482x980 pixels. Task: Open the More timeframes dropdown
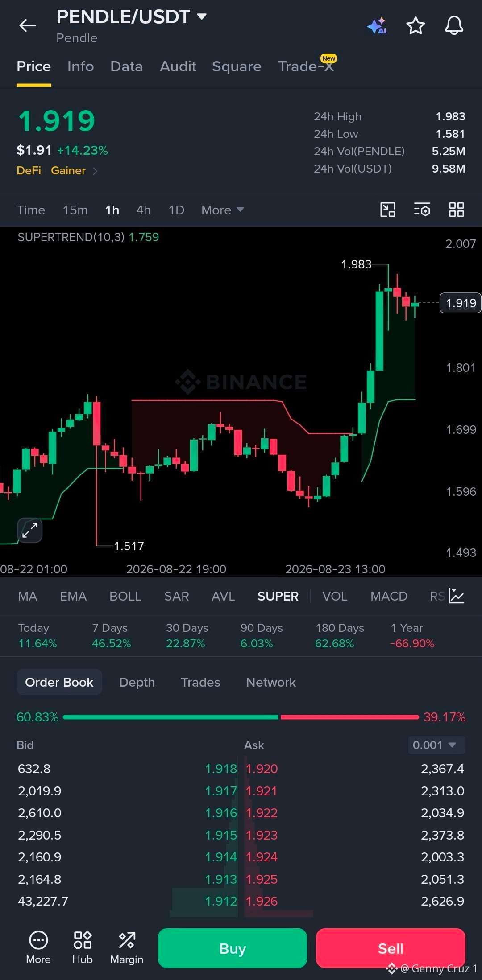coord(222,210)
